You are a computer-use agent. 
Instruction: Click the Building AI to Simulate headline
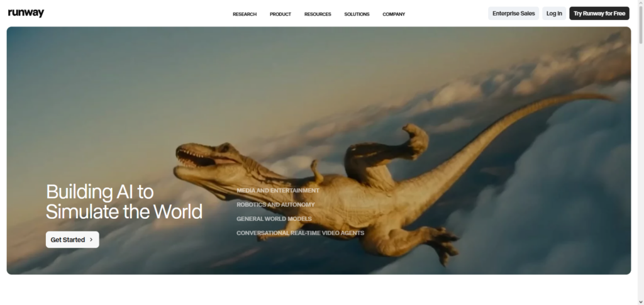[x=124, y=201]
